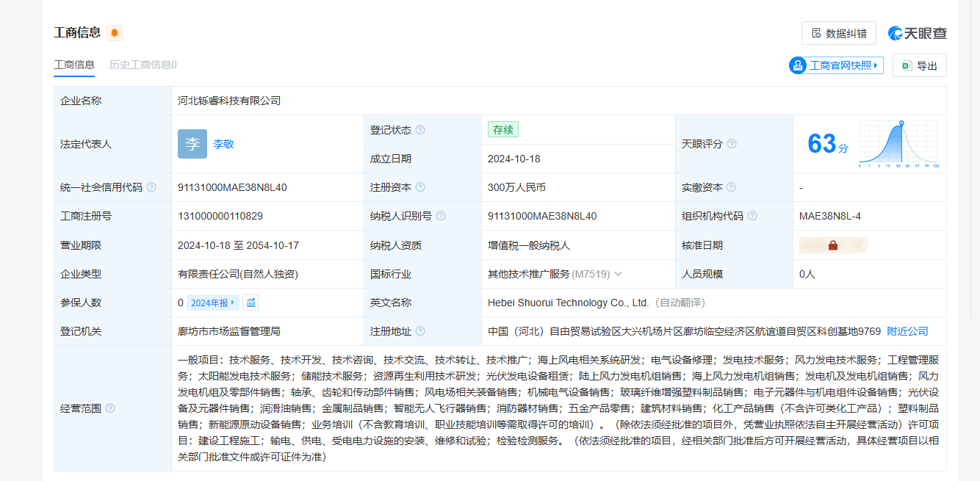Open the 附近公司 link

[907, 331]
